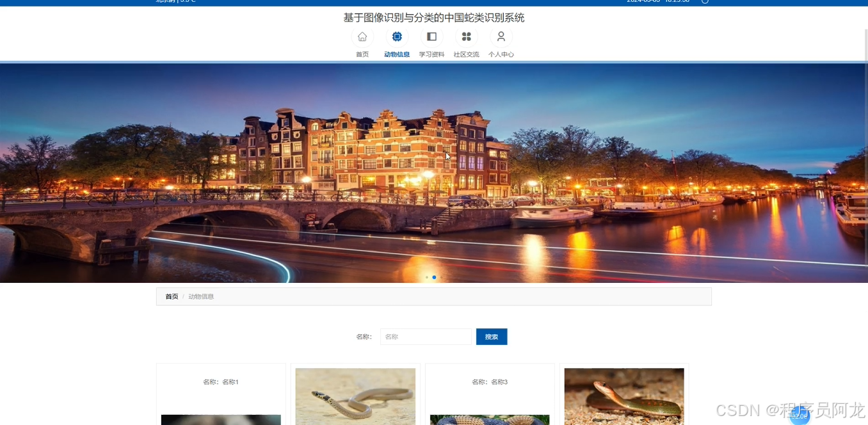Focus the 名称 search input field

(x=426, y=337)
